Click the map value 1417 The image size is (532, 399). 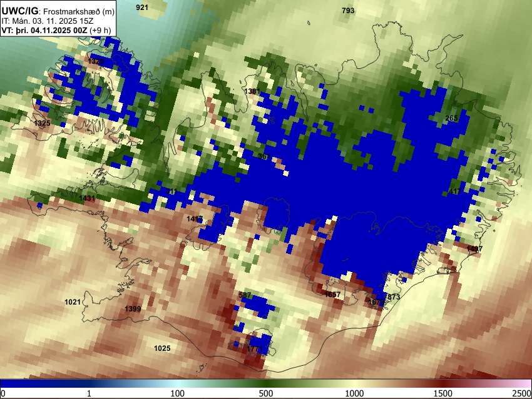(195, 219)
